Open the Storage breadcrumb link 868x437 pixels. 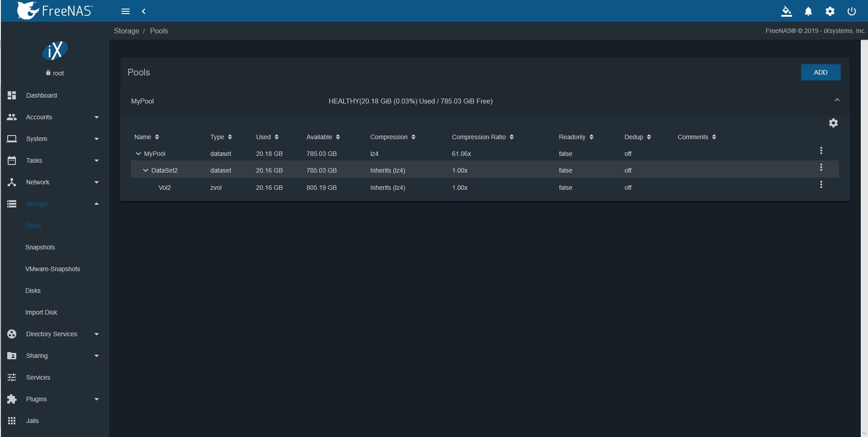[126, 31]
